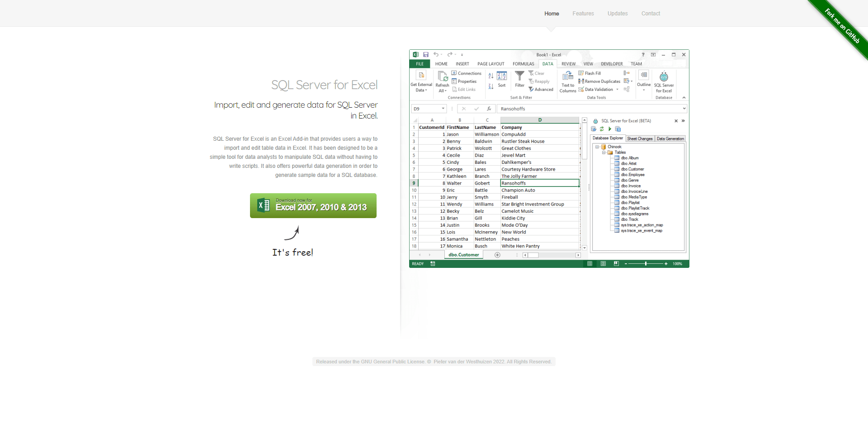
Task: Open the Name Box dropdown showing D9
Action: tap(443, 109)
